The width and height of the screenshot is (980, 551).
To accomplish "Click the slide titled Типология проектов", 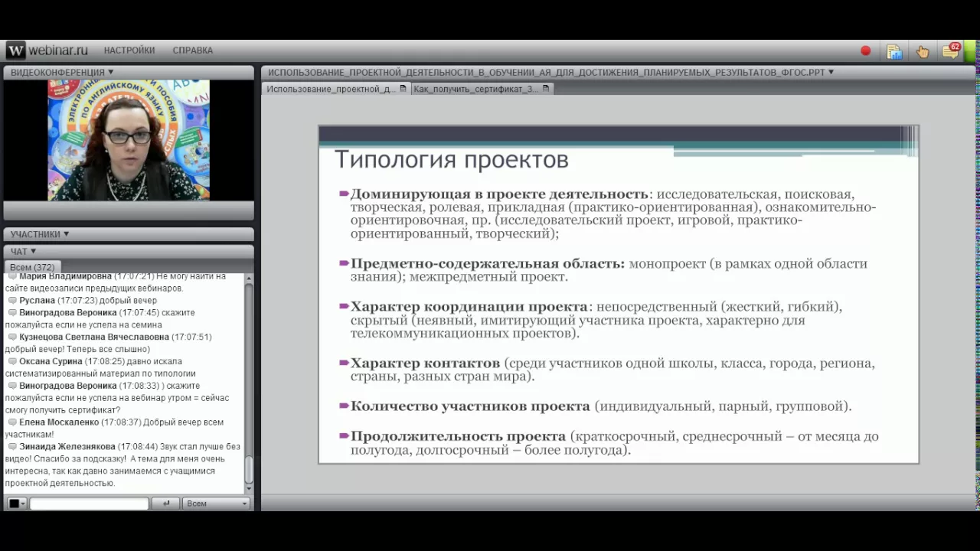I will 619,295.
